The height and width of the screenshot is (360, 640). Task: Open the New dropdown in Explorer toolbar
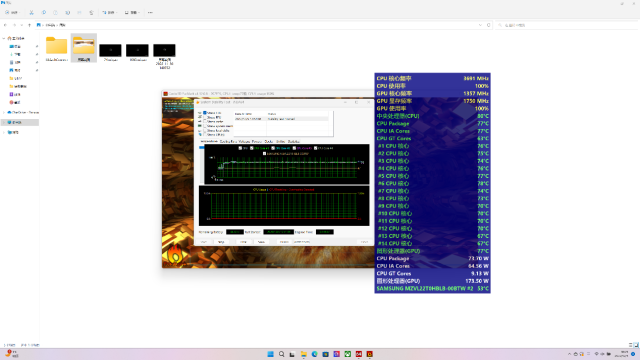click(13, 13)
